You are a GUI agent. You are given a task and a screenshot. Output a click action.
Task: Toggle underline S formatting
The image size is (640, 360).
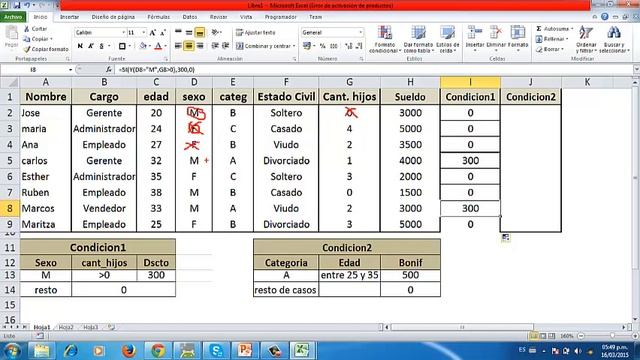(x=101, y=46)
